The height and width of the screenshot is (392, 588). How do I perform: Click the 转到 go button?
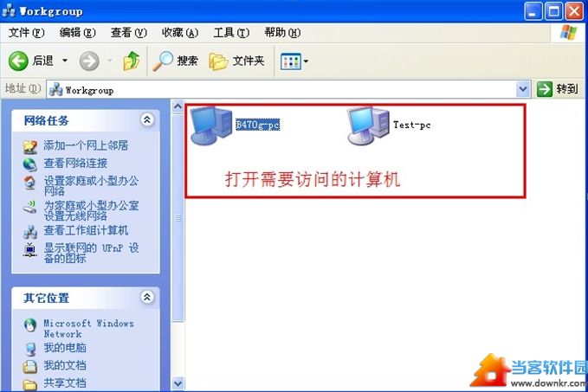558,89
